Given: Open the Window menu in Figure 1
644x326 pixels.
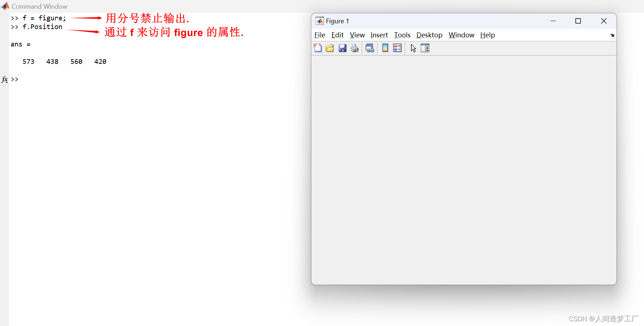Looking at the screenshot, I should pos(461,35).
